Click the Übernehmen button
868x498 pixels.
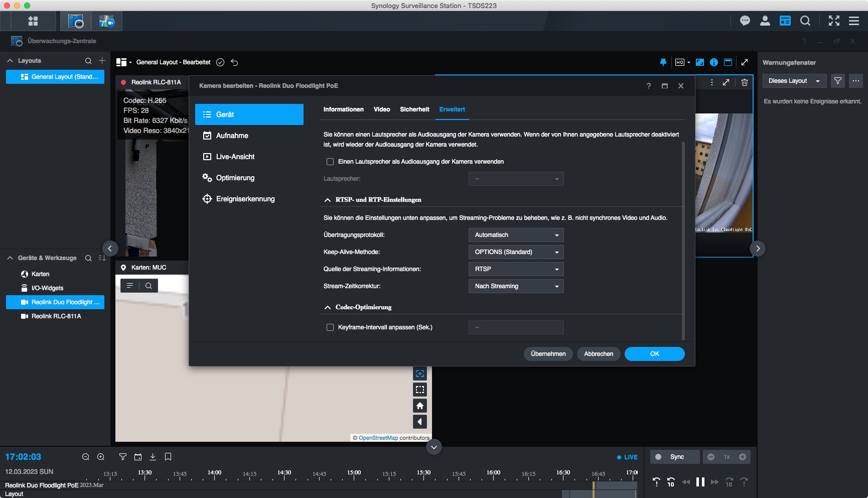[x=548, y=354]
